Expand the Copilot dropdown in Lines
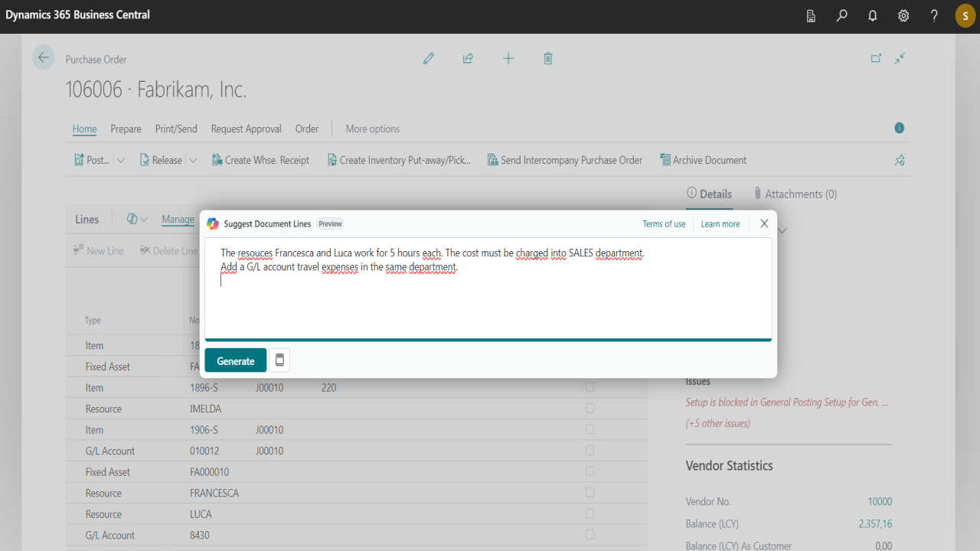The height and width of the screenshot is (551, 980). [x=144, y=220]
